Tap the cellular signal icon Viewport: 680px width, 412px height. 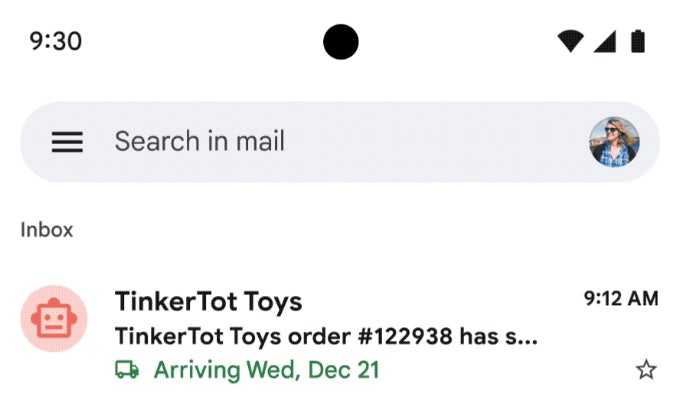(x=604, y=41)
